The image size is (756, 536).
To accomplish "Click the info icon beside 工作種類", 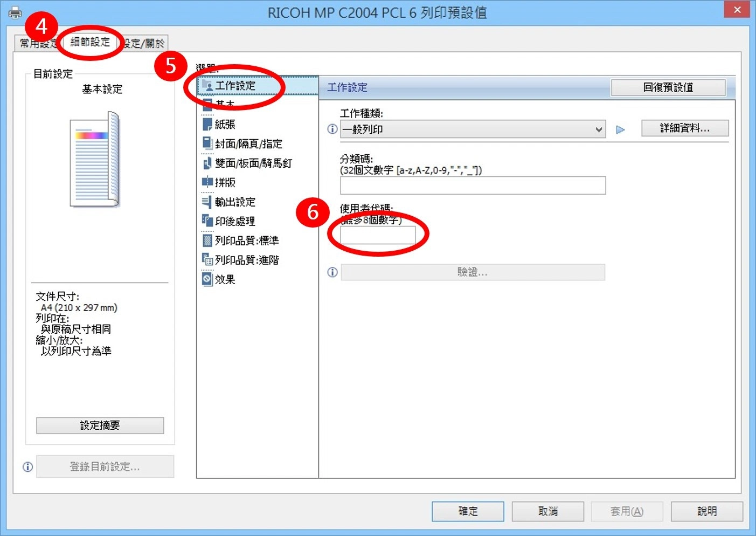I will tap(332, 129).
